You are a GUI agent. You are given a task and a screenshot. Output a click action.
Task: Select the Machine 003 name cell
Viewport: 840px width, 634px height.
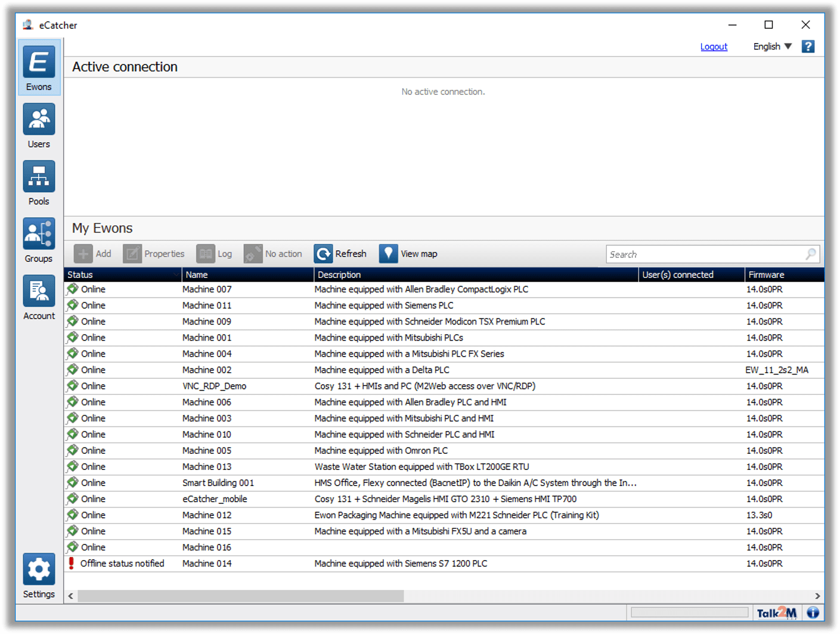[207, 418]
